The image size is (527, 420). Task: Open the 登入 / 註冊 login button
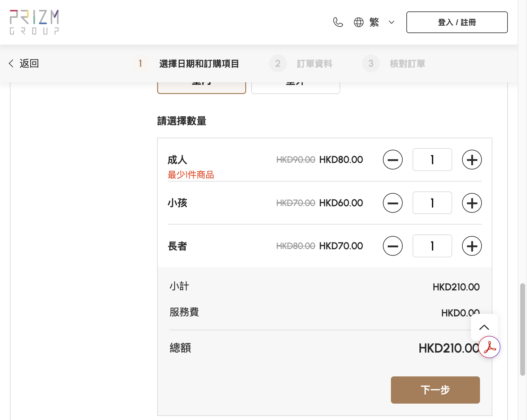pyautogui.click(x=457, y=22)
